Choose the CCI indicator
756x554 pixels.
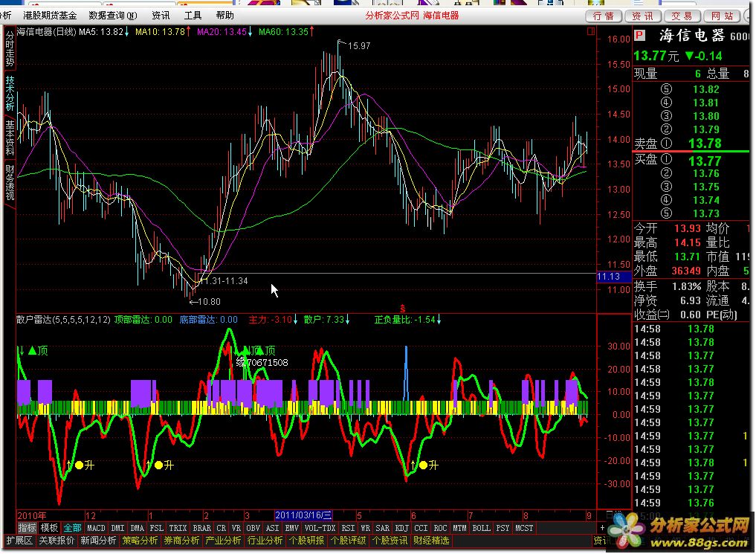pyautogui.click(x=421, y=528)
